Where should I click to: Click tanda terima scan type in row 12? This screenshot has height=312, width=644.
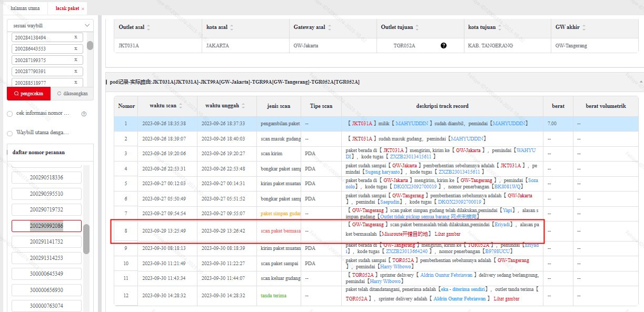click(x=274, y=296)
